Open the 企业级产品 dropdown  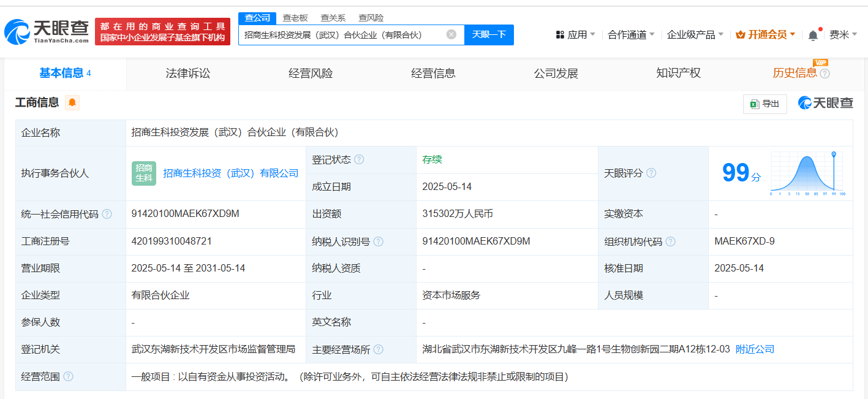[x=695, y=34]
